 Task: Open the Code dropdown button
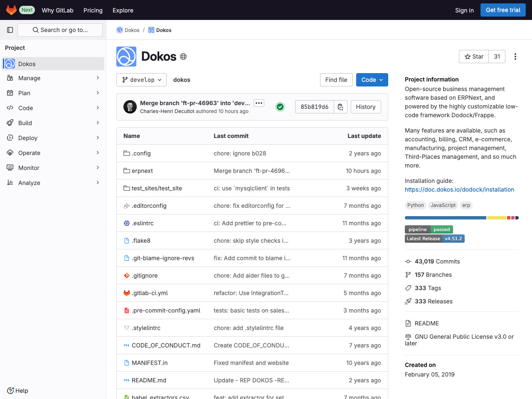click(x=372, y=80)
